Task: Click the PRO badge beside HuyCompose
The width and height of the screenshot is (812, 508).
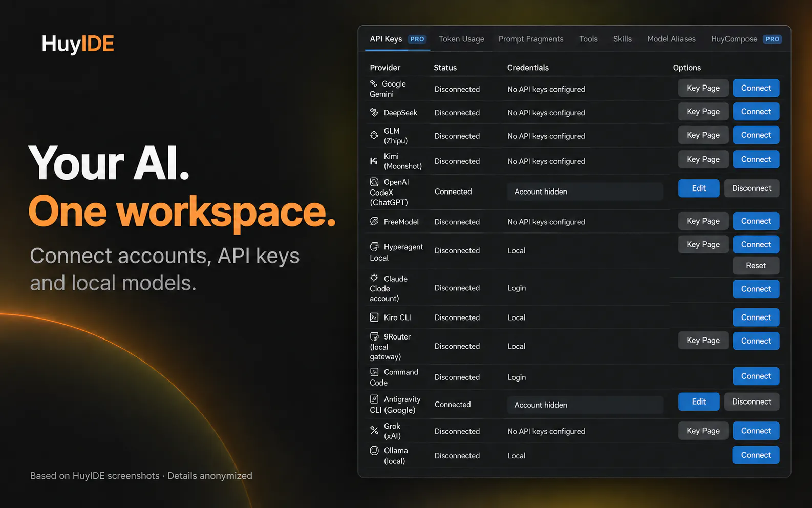Action: tap(772, 39)
